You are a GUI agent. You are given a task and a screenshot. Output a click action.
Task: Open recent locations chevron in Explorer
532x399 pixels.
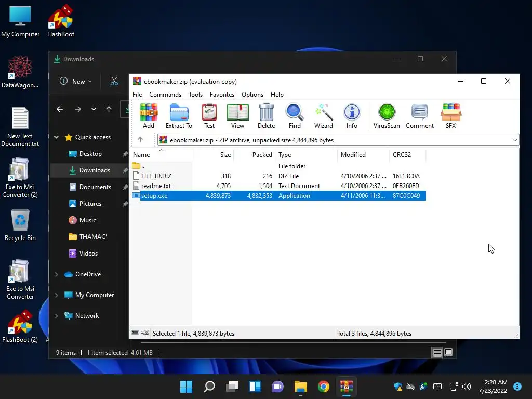(94, 109)
